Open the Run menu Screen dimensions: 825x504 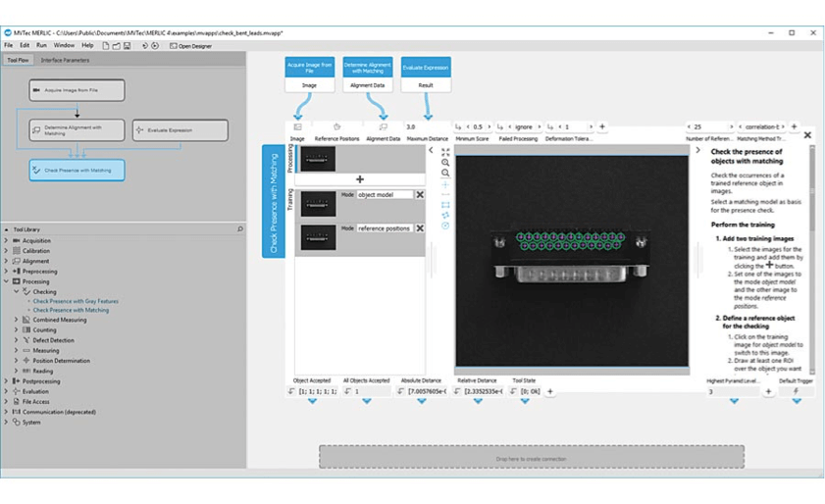click(41, 45)
